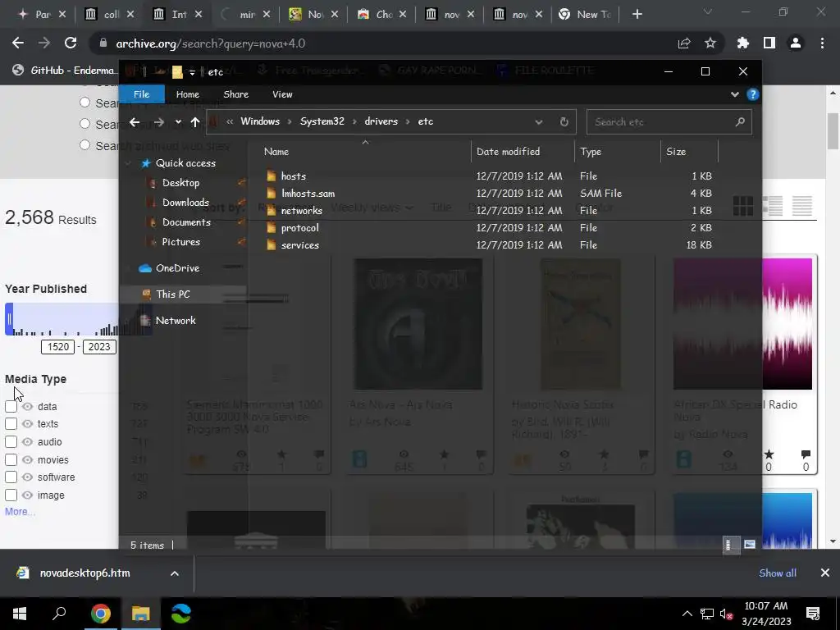840x630 pixels.
Task: Open File Explorer from taskbar
Action: click(x=140, y=614)
